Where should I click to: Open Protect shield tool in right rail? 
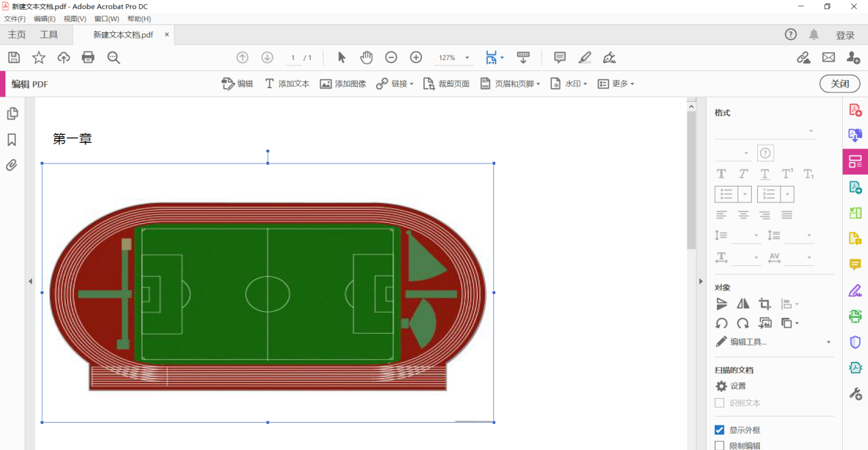click(855, 342)
